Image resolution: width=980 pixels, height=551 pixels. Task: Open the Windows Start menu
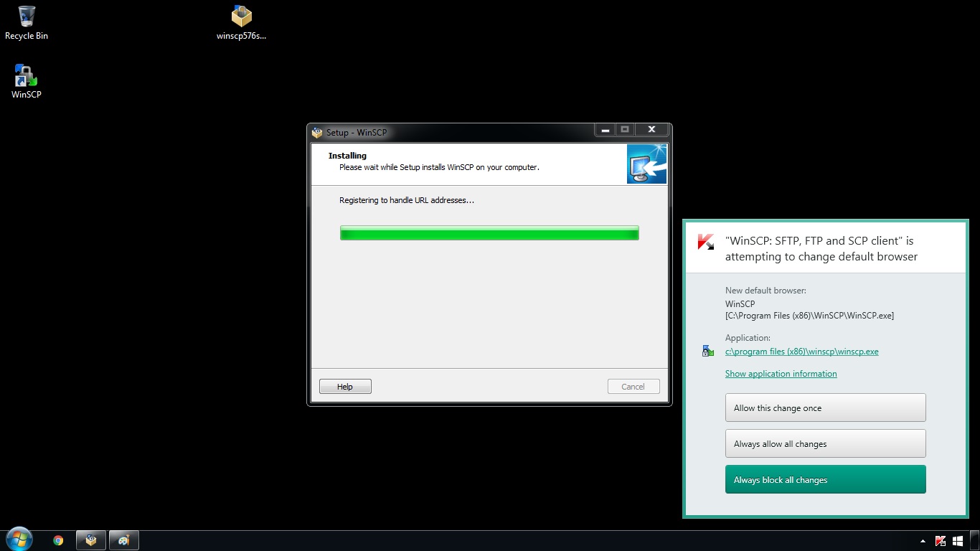(x=19, y=540)
